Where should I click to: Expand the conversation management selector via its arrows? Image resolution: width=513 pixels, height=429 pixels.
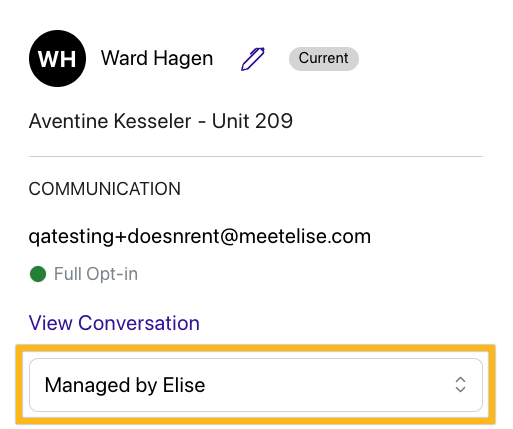click(460, 385)
